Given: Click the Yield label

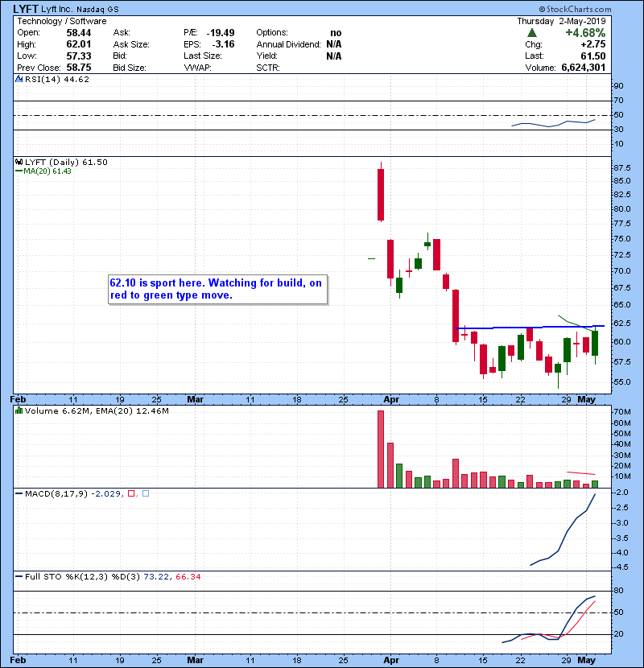Looking at the screenshot, I should (266, 56).
